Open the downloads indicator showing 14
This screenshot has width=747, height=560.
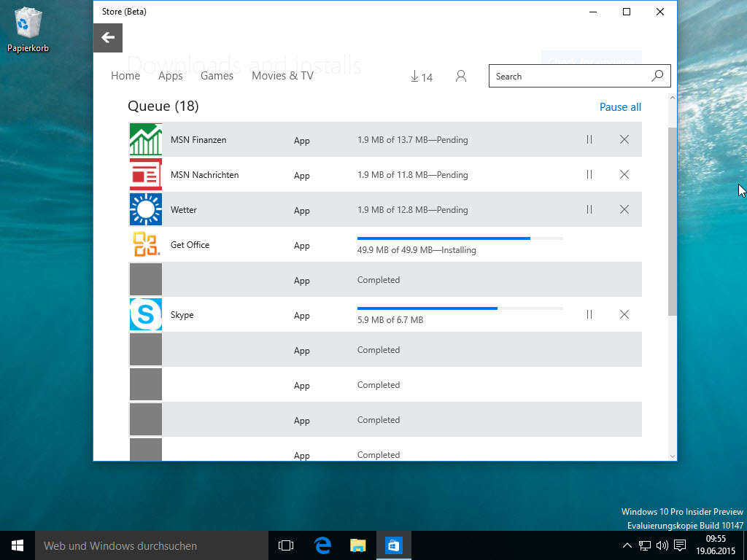click(422, 76)
